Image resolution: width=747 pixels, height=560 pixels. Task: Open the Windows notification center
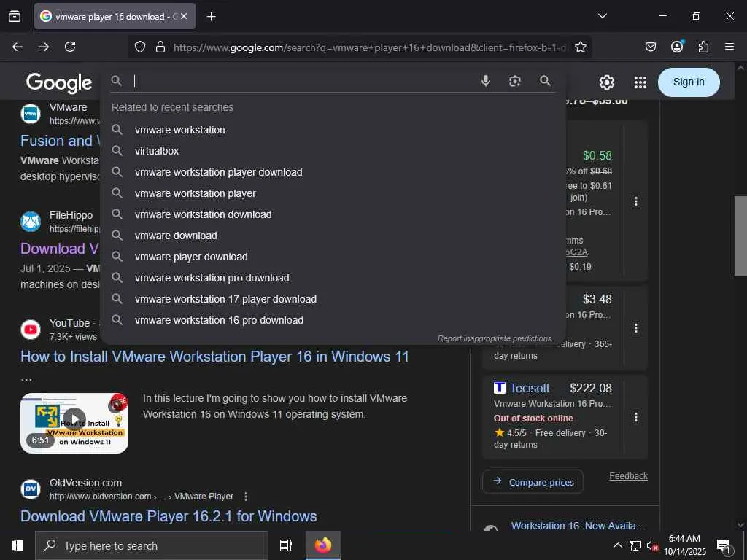[724, 546]
